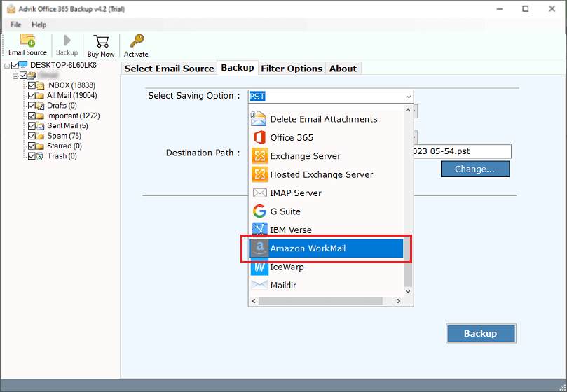Select the IBM Verse list entry
This screenshot has height=392, width=567.
[x=326, y=230]
